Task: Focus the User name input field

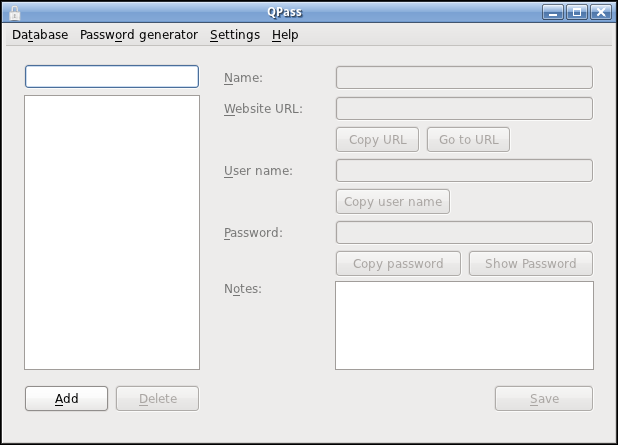Action: (x=464, y=170)
